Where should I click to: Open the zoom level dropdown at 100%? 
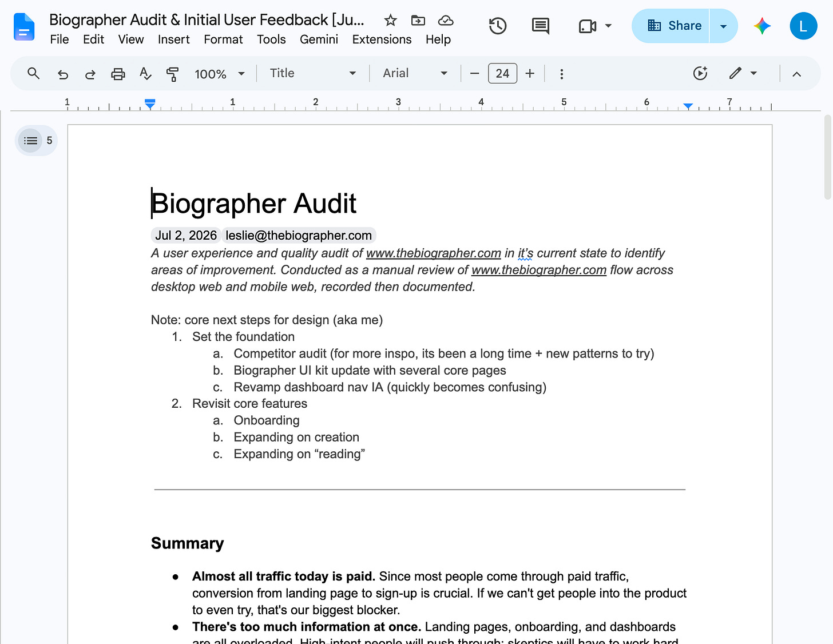point(220,74)
